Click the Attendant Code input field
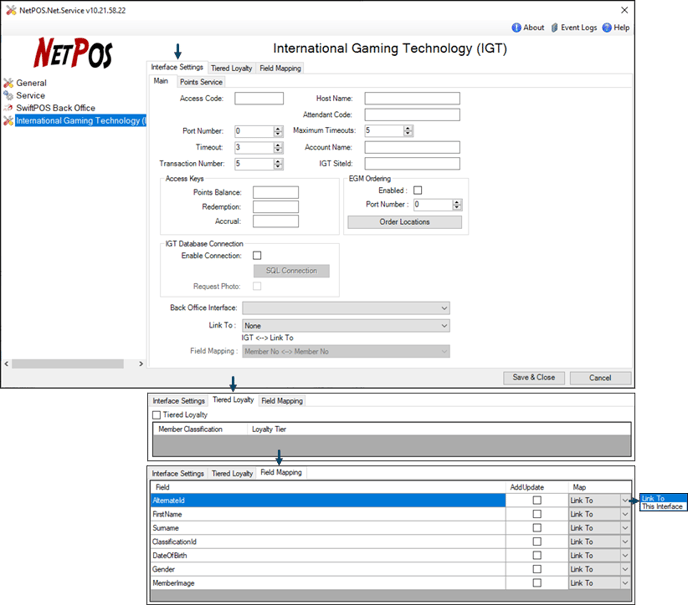 [x=412, y=115]
